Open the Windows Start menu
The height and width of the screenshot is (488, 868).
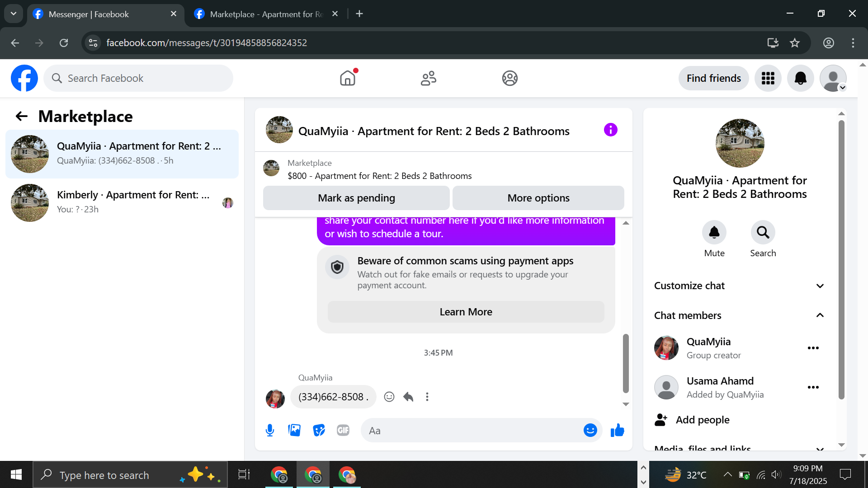coord(16,475)
